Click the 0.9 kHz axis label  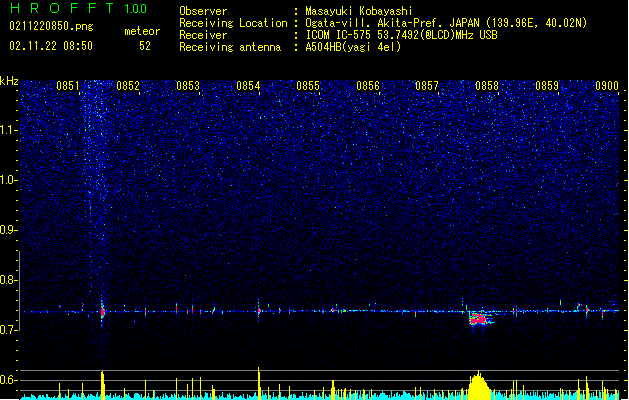pyautogui.click(x=9, y=230)
